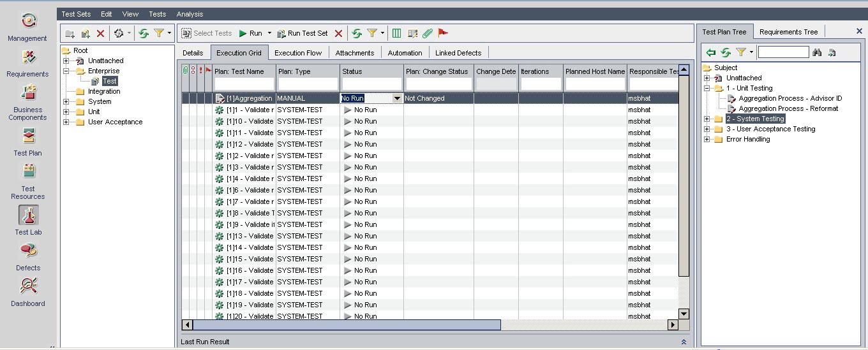Open the Analysis menu

click(190, 14)
